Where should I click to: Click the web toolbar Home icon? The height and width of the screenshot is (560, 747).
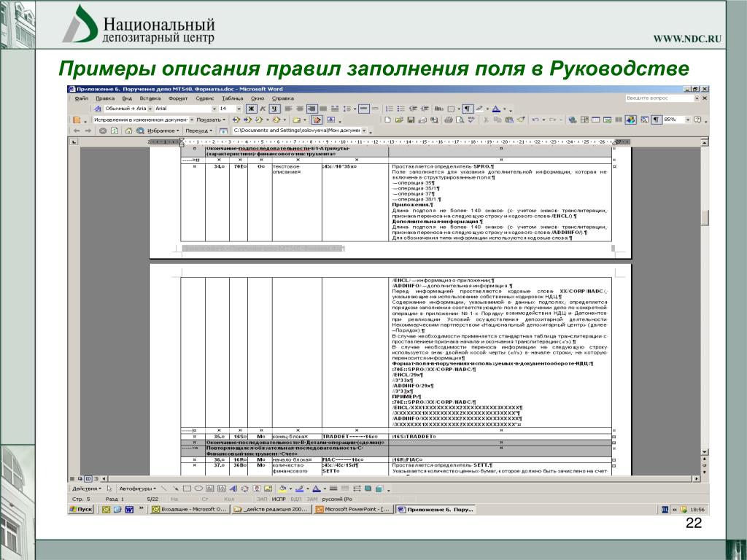pyautogui.click(x=129, y=131)
